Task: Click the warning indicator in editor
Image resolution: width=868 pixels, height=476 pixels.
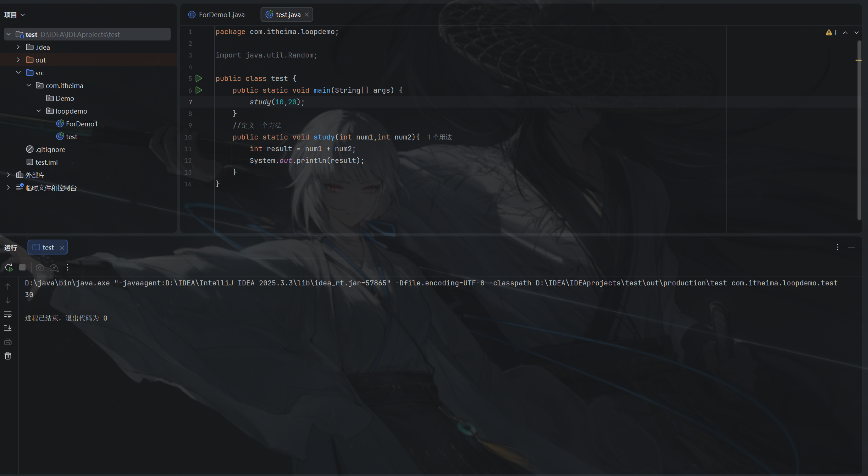Action: [831, 33]
